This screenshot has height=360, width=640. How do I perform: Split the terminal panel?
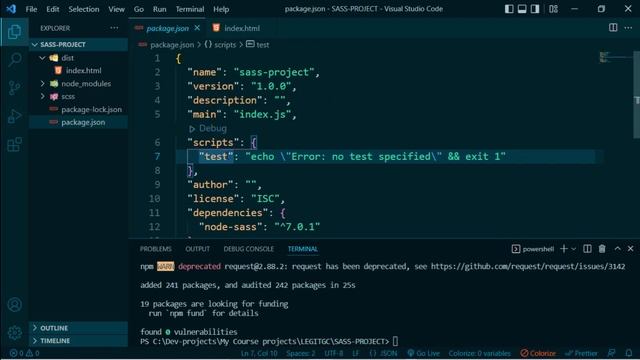tap(587, 249)
